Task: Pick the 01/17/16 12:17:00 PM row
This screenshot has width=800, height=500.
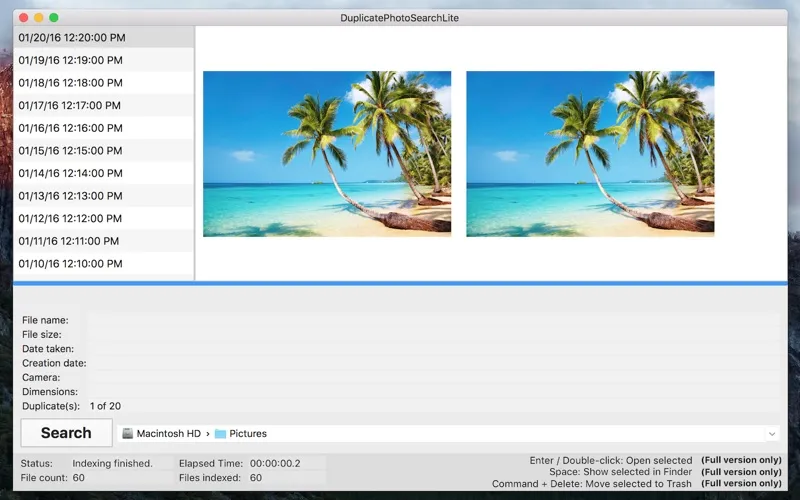Action: click(x=70, y=106)
